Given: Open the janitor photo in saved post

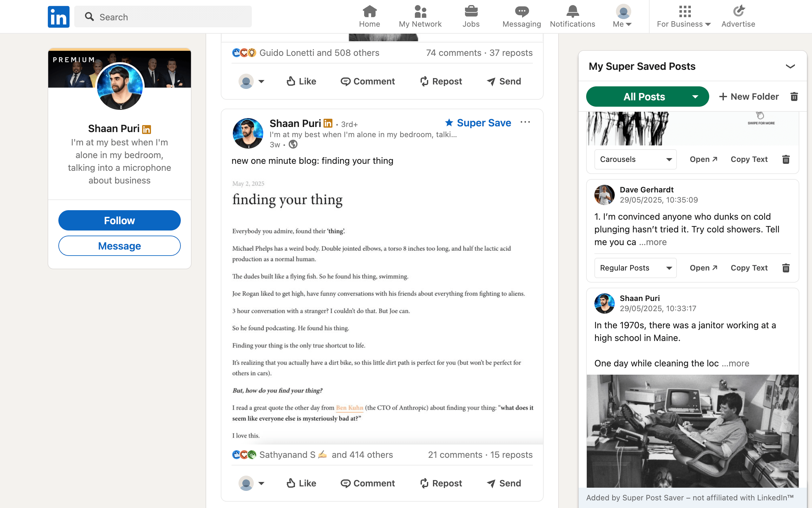Looking at the screenshot, I should 692,431.
